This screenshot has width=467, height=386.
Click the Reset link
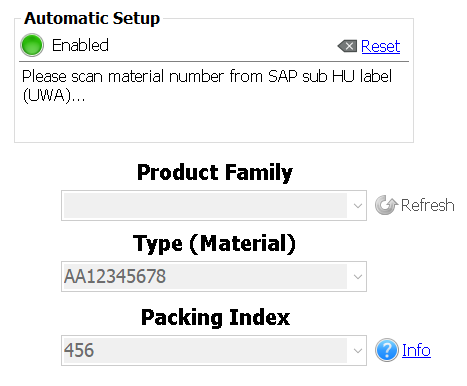(x=381, y=46)
